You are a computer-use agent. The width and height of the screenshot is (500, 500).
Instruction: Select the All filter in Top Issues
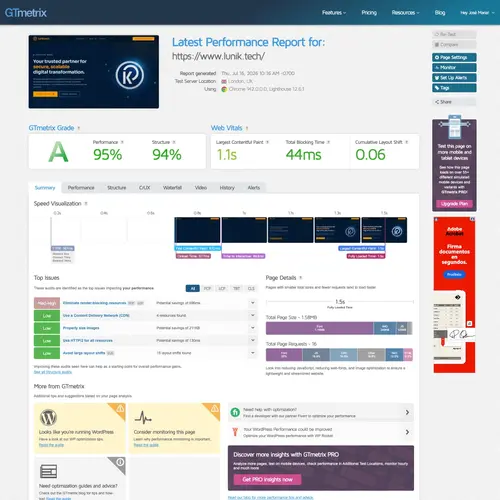coord(193,288)
